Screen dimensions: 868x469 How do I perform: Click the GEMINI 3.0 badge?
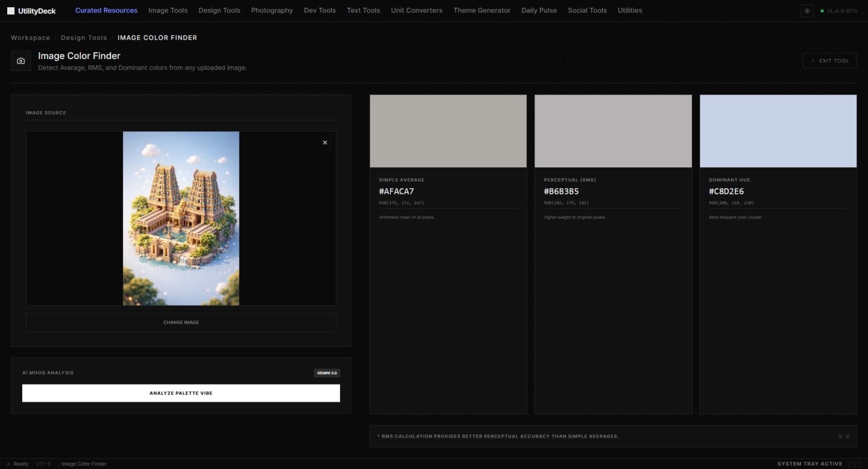(x=327, y=373)
